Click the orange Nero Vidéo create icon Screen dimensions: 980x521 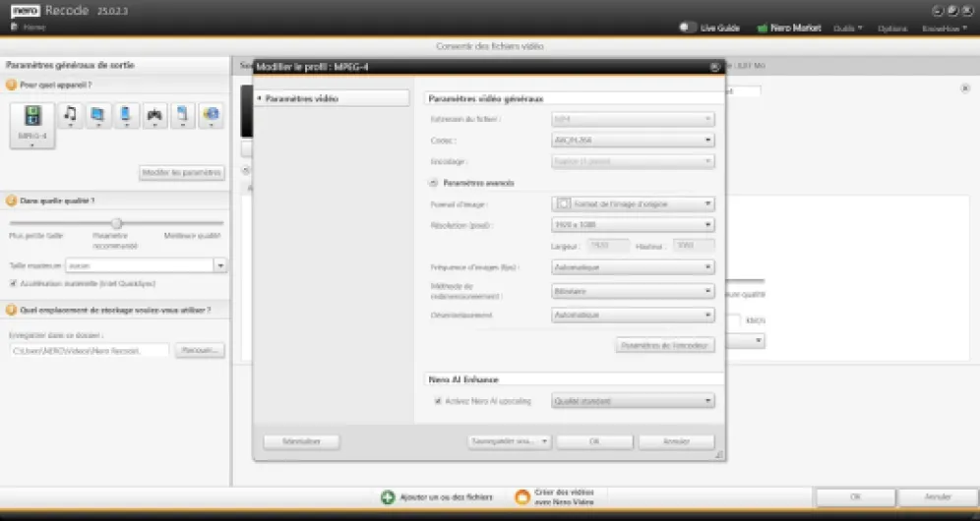click(522, 497)
